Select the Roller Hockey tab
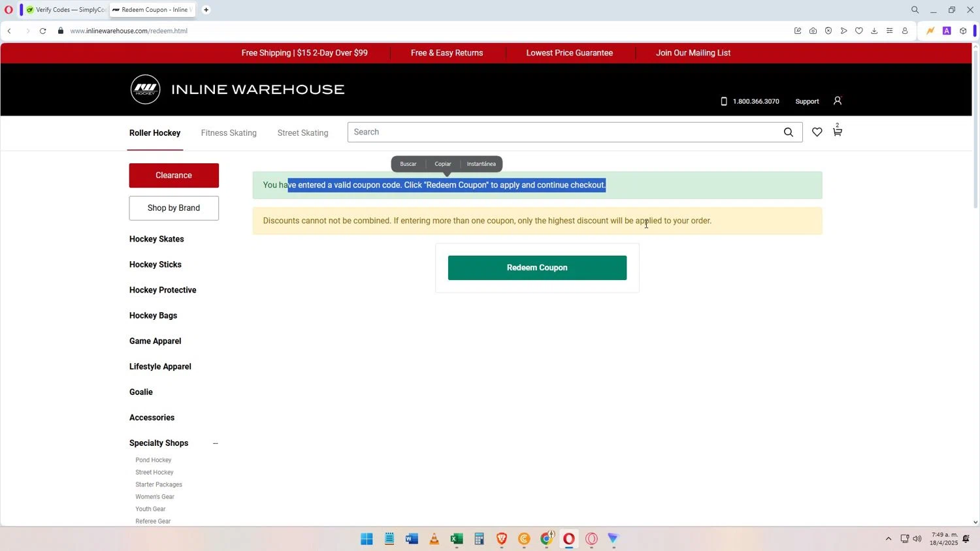Viewport: 980px width, 551px height. 155,133
